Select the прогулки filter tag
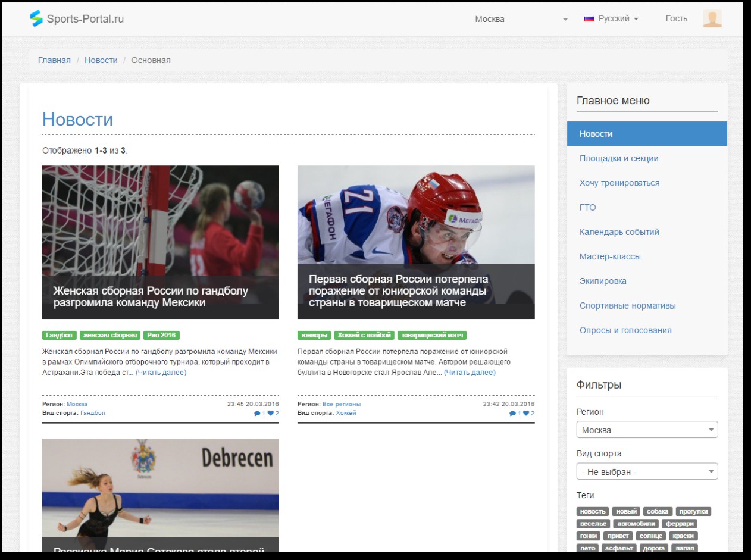Image resolution: width=751 pixels, height=560 pixels. pyautogui.click(x=693, y=512)
